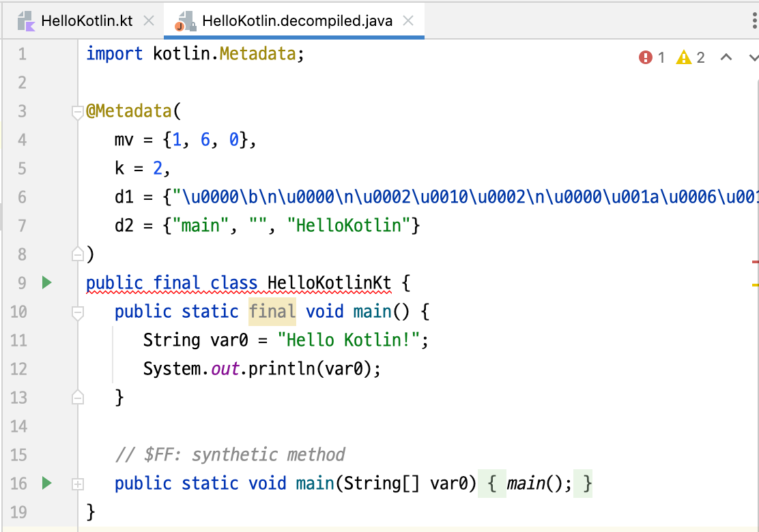Go to next highlighted error arrow
Viewport: 759px width, 532px height.
pyautogui.click(x=754, y=57)
